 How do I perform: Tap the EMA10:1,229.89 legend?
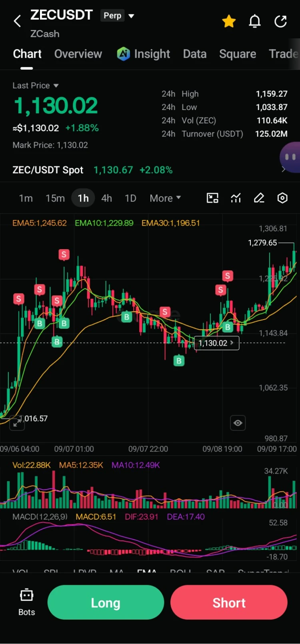click(104, 223)
